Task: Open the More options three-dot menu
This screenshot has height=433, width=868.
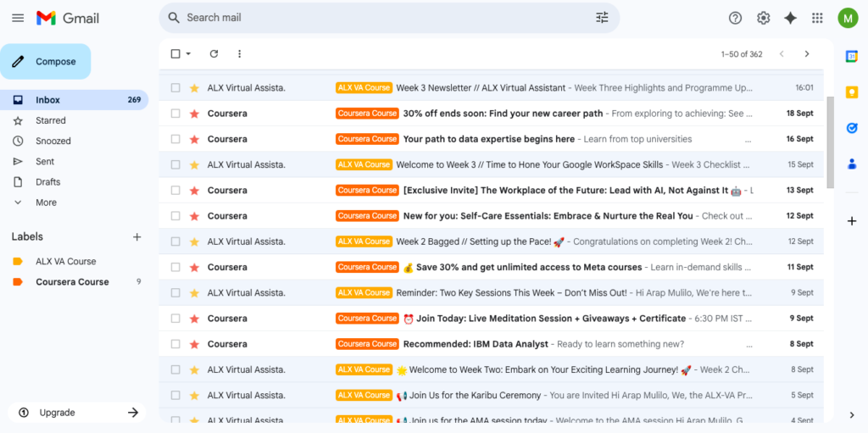Action: pyautogui.click(x=239, y=53)
